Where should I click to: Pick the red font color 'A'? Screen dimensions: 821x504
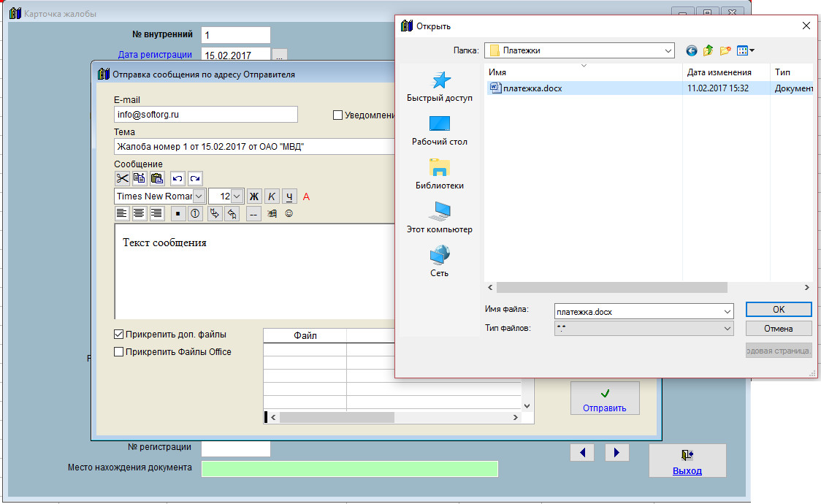[x=307, y=196]
